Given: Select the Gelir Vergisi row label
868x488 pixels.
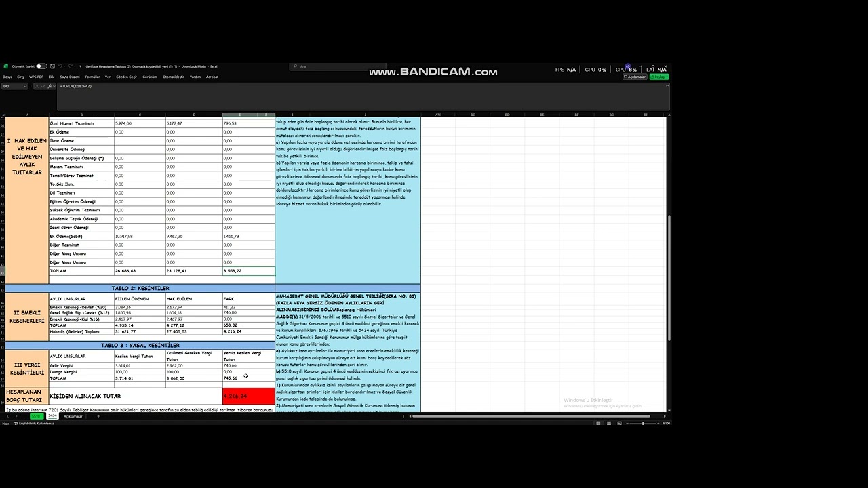Looking at the screenshot, I should tap(81, 365).
